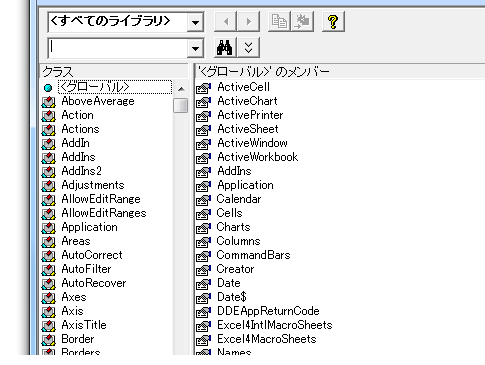Select the ActiveWindow member
The height and width of the screenshot is (365, 485).
click(252, 143)
